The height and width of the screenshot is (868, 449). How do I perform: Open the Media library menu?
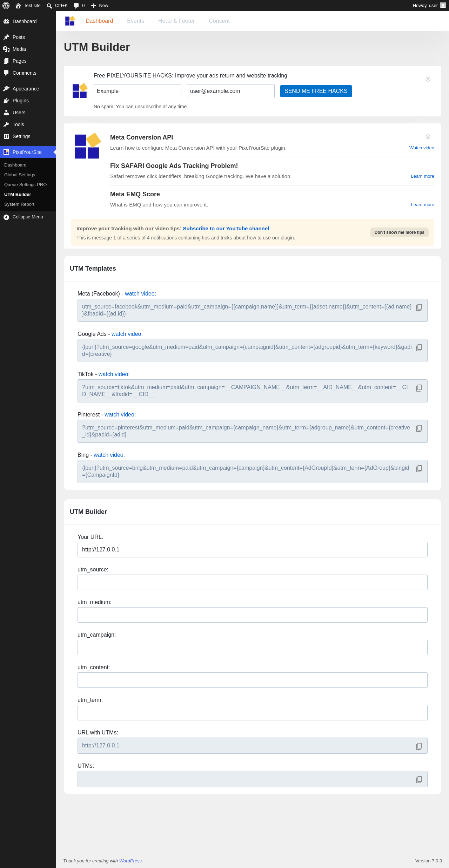[x=28, y=49]
